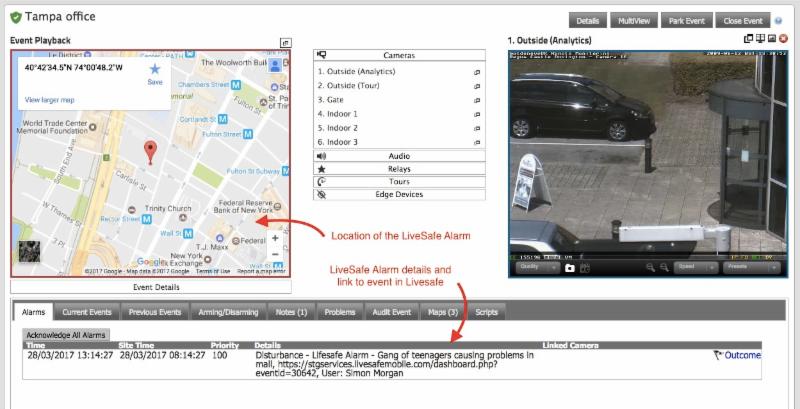
Task: Click the live camera video feed
Action: pyautogui.click(x=648, y=155)
